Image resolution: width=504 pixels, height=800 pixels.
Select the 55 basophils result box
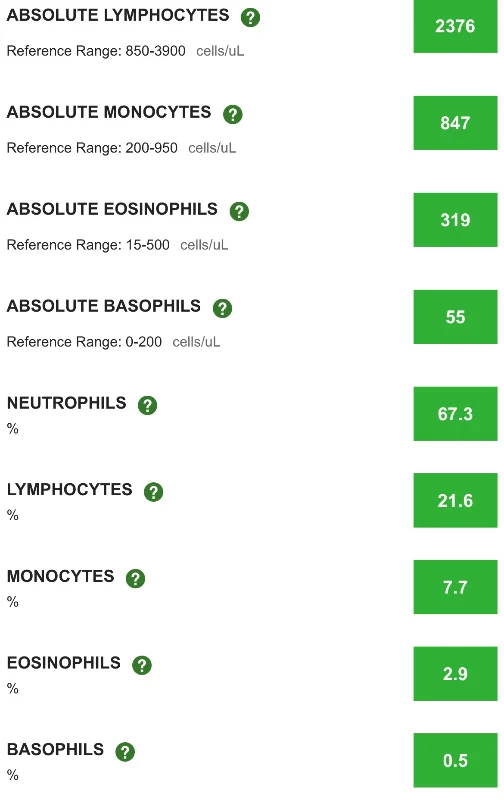pyautogui.click(x=455, y=317)
